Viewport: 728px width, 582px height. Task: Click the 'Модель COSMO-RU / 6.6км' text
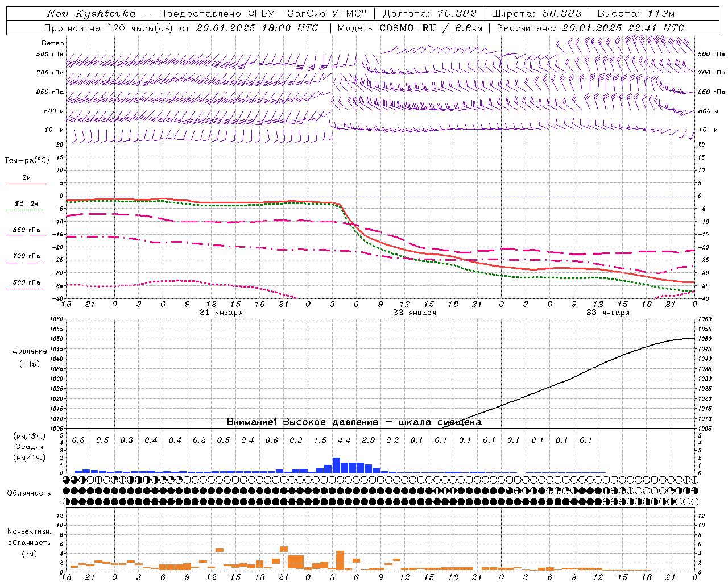[410, 28]
